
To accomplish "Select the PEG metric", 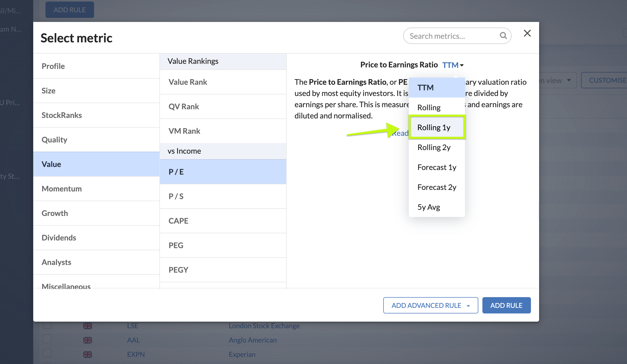I will point(223,245).
